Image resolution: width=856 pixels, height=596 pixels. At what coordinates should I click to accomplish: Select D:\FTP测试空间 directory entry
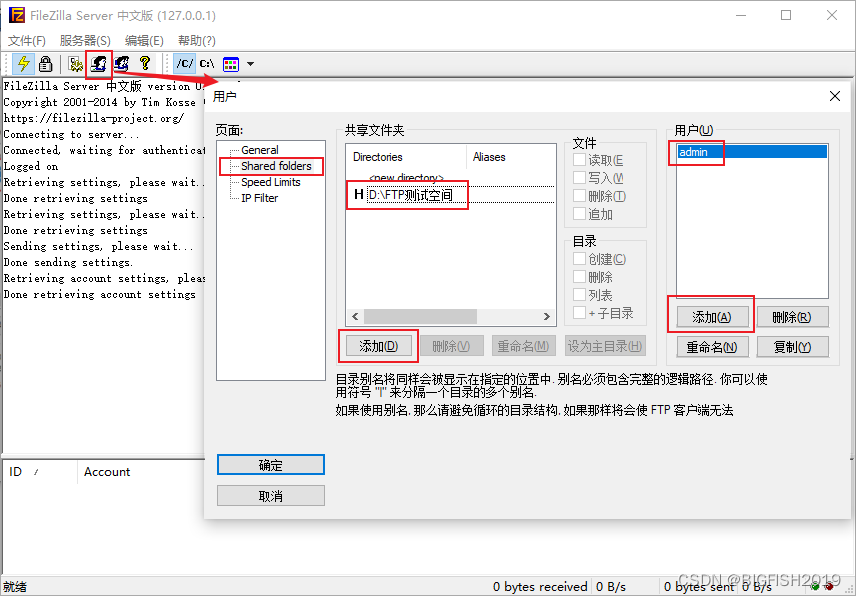pyautogui.click(x=411, y=195)
